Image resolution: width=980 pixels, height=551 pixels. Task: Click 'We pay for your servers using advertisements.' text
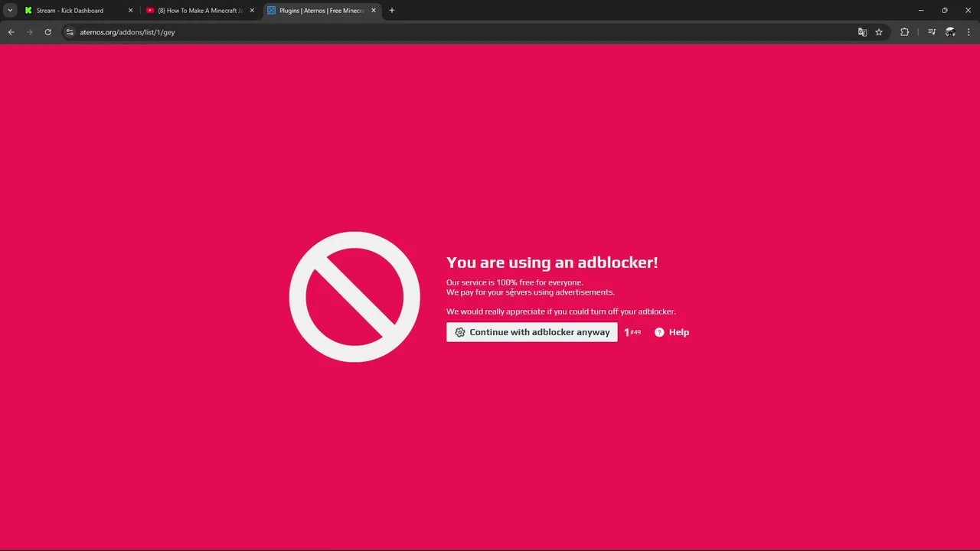tap(530, 292)
